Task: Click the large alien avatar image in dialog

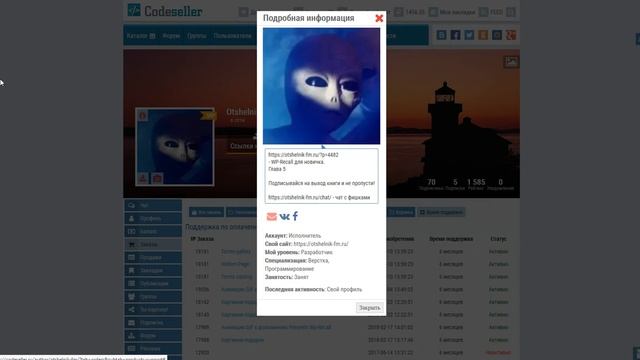Action: (321, 86)
